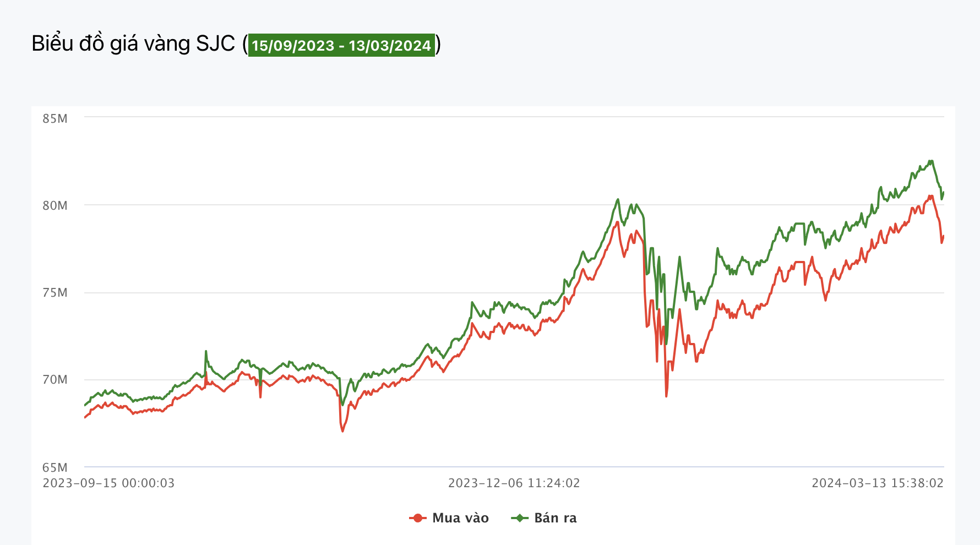Click the 75M y-axis label
This screenshot has height=545, width=980.
55,293
